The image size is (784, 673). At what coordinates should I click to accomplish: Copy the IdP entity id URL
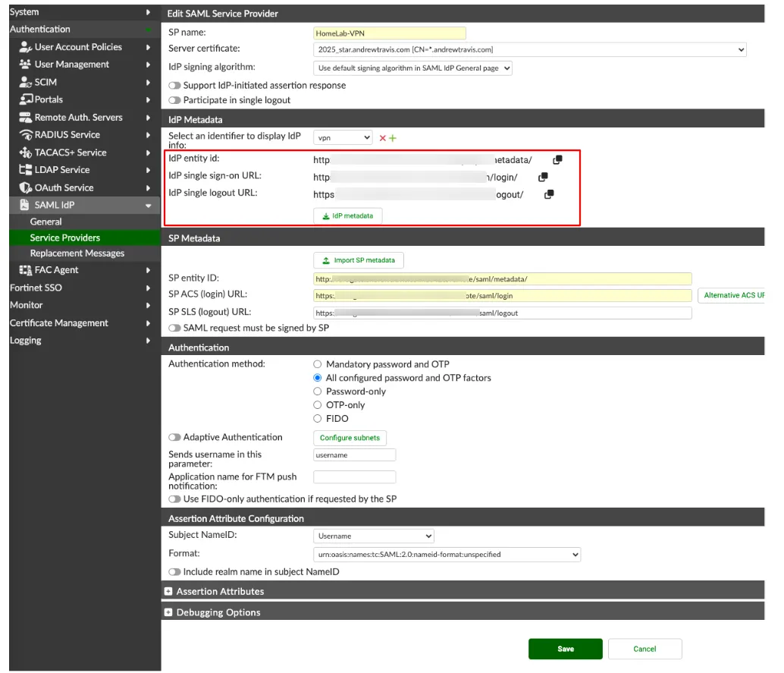point(559,159)
